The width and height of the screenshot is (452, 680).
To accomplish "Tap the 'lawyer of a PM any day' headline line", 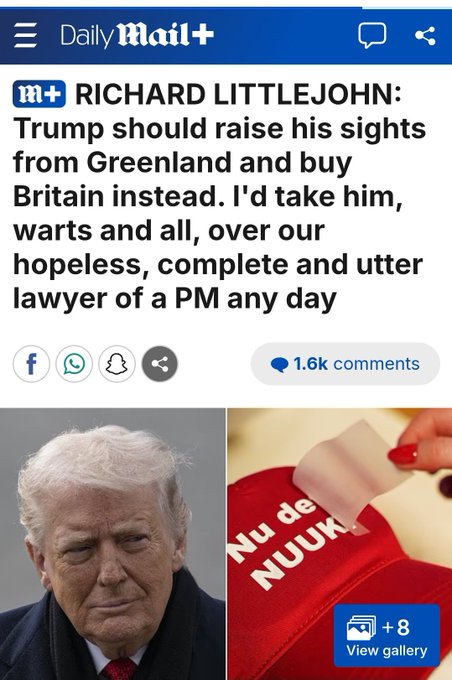I will (175, 298).
